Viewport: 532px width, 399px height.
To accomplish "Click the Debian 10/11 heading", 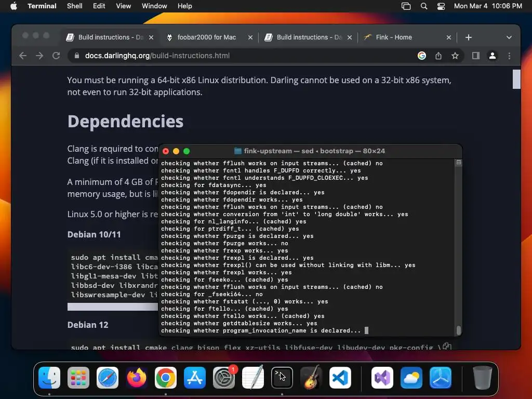I will [94, 234].
